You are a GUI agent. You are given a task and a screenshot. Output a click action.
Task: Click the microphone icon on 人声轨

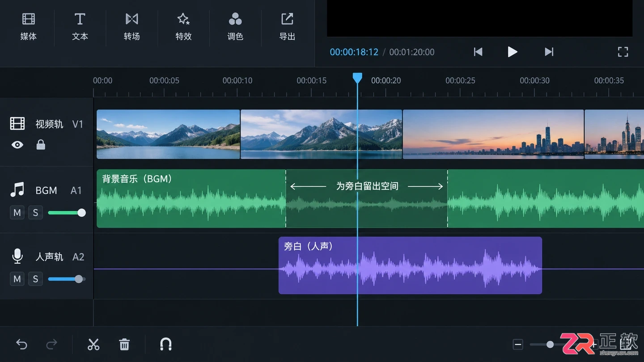click(x=17, y=256)
